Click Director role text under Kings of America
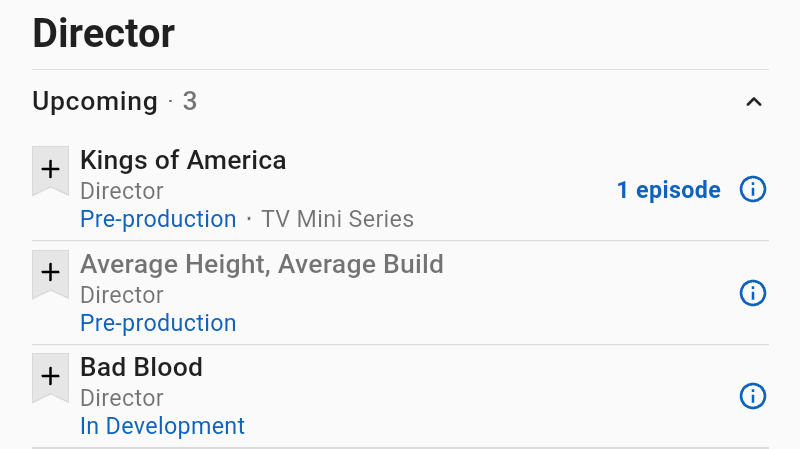 pyautogui.click(x=121, y=190)
